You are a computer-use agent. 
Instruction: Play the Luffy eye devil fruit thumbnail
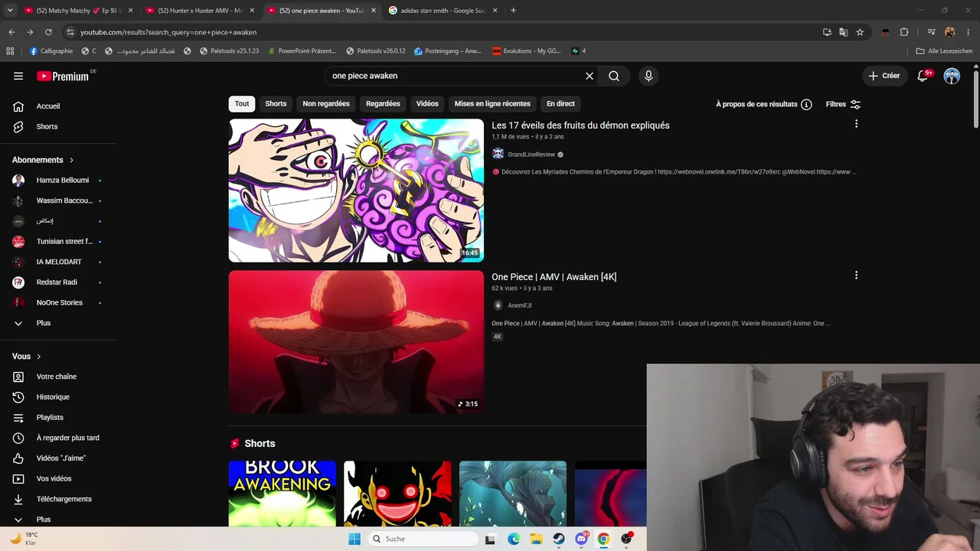tap(356, 191)
